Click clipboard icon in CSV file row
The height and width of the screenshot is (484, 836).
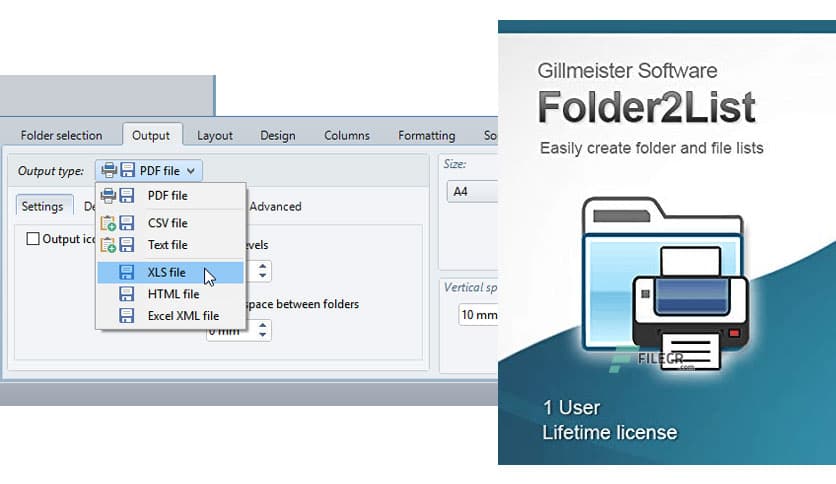[x=108, y=223]
